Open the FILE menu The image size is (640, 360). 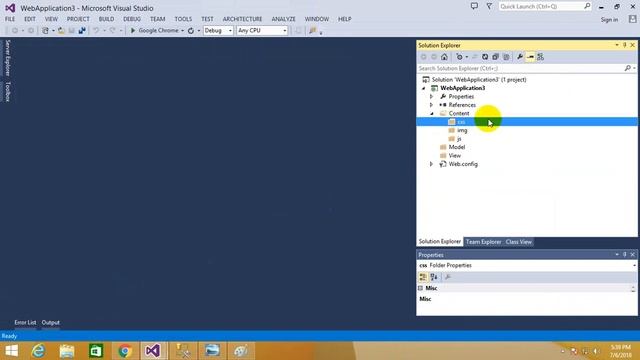10,19
